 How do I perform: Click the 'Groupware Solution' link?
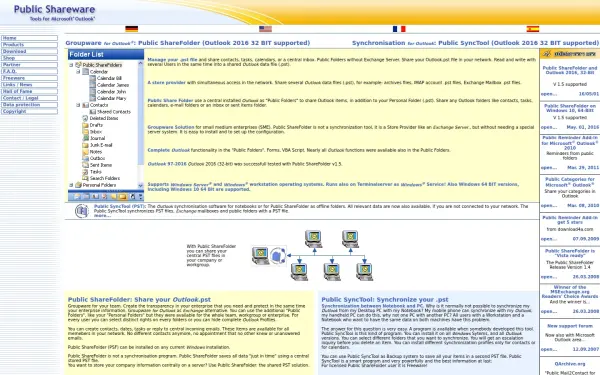click(171, 127)
